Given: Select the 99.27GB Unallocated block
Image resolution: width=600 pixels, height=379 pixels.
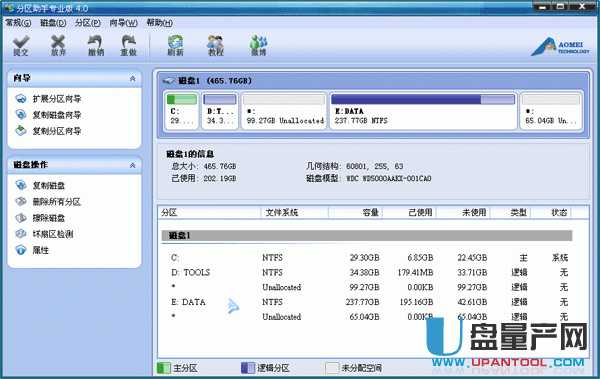Looking at the screenshot, I should pyautogui.click(x=284, y=110).
